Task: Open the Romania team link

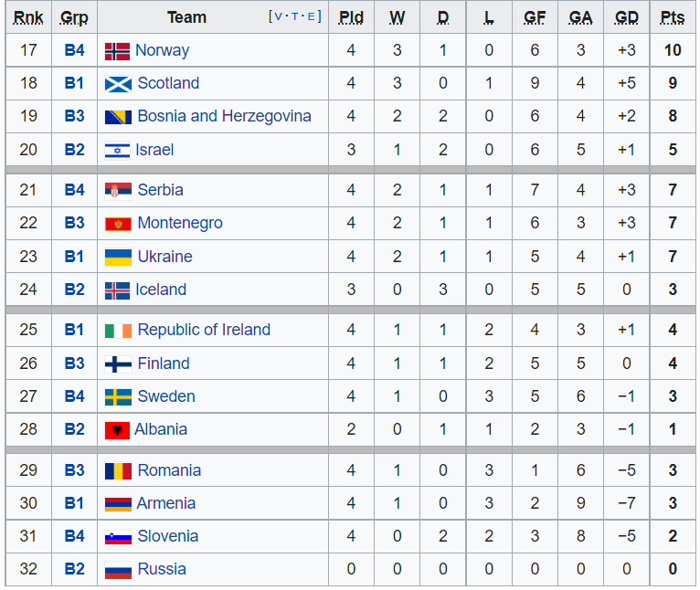Action: coord(169,470)
